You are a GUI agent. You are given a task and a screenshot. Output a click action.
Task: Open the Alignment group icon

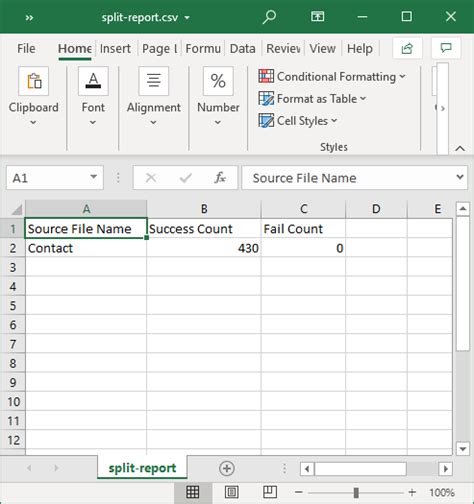click(x=153, y=81)
